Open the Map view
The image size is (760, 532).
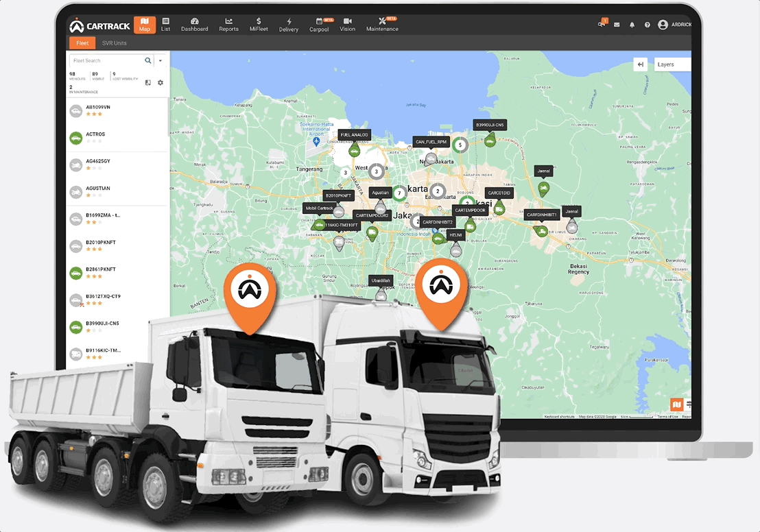point(145,25)
